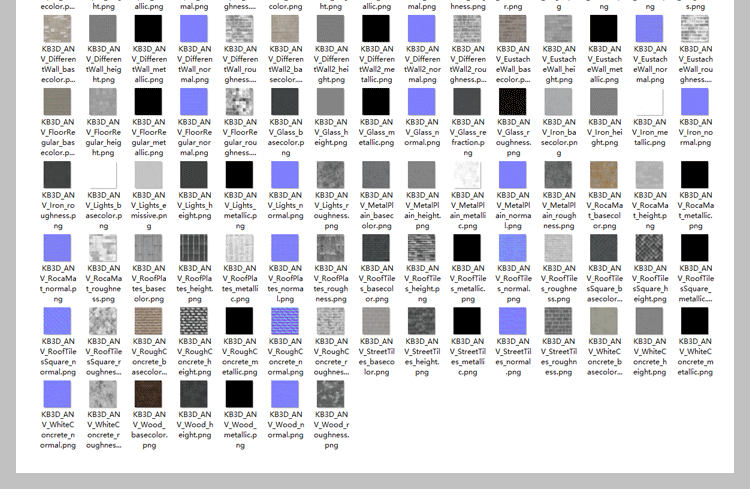The image size is (750, 502).
Task: Select the WhiteConcrete_basecolor thumbnail
Action: pos(604,321)
